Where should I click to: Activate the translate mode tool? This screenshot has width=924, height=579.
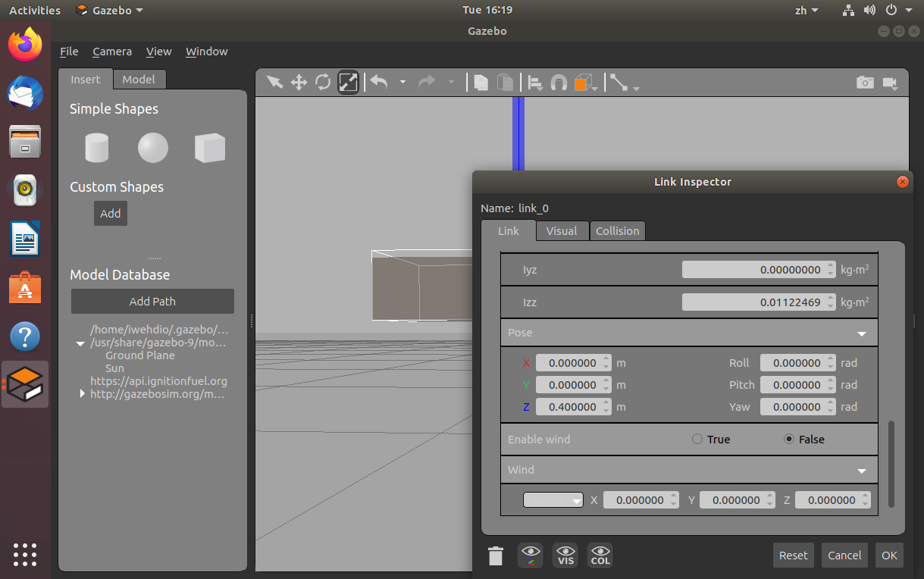[299, 82]
